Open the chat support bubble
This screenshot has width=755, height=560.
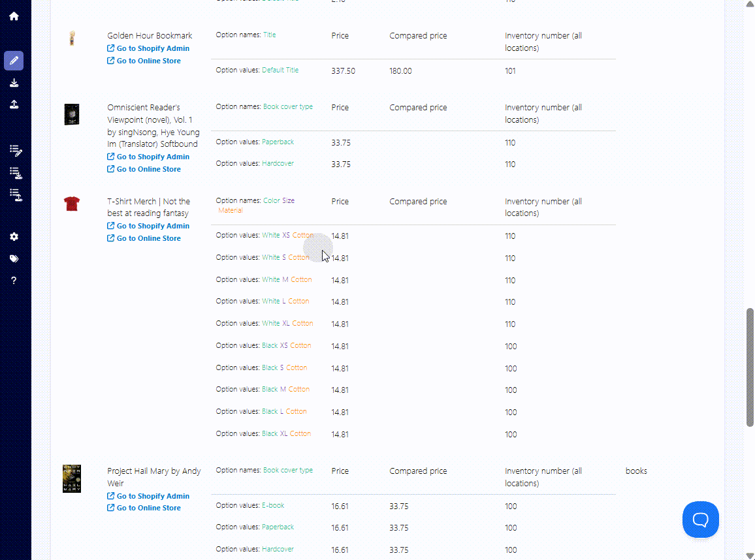[x=700, y=520]
